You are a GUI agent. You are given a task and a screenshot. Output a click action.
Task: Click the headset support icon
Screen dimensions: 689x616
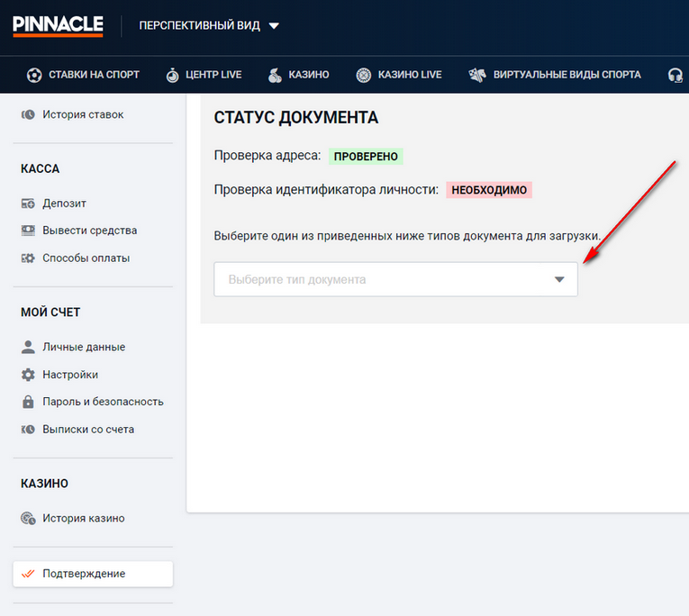675,75
